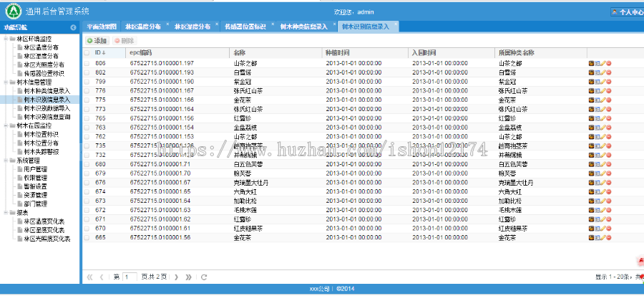Open 林区光照度分布 in the sidebar
644x296 pixels.
(x=44, y=65)
